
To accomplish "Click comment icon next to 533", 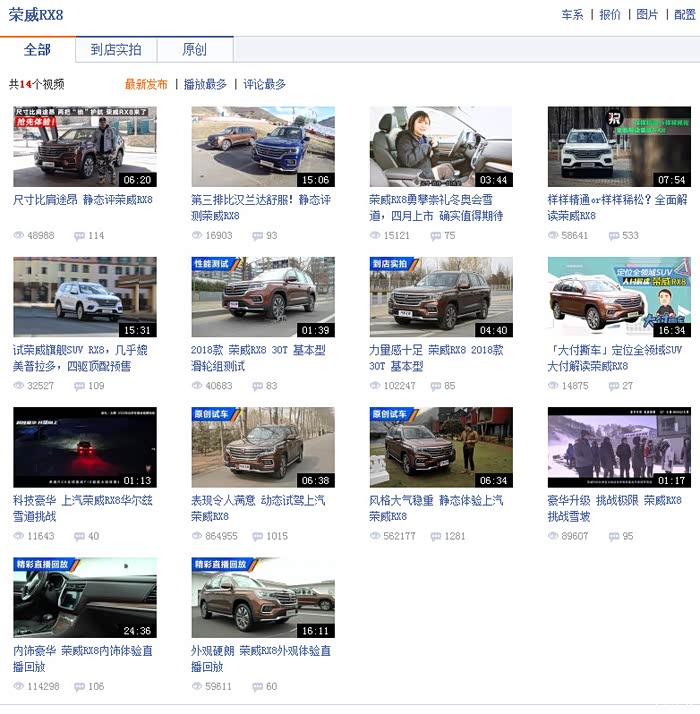I will tap(613, 236).
